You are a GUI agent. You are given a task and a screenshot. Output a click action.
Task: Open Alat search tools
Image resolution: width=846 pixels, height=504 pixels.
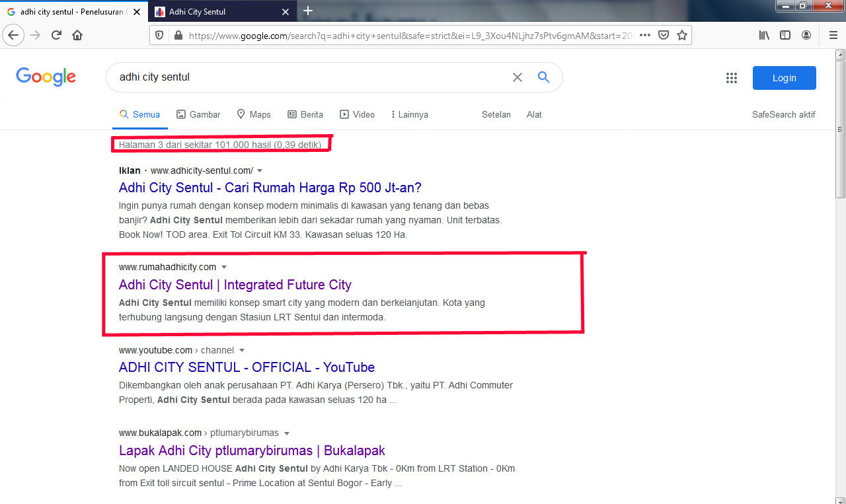click(x=534, y=114)
